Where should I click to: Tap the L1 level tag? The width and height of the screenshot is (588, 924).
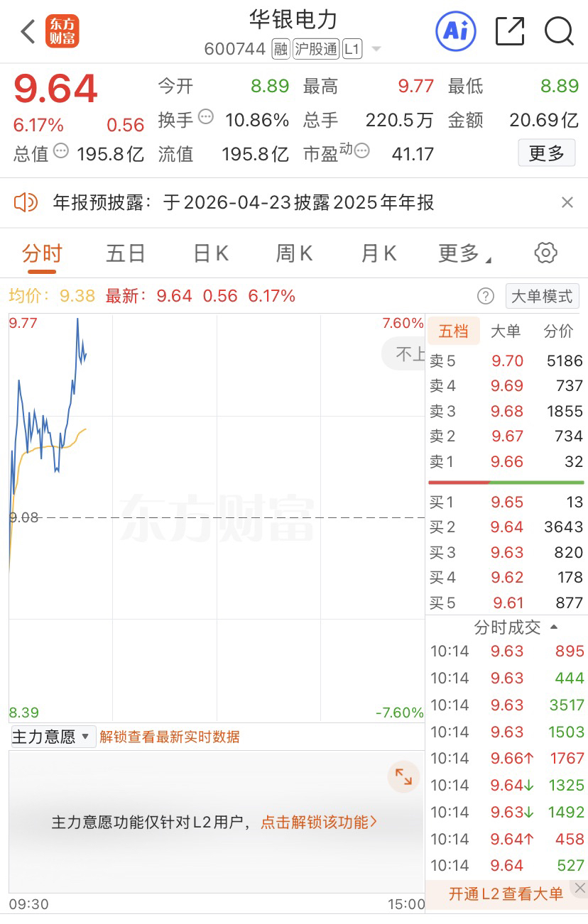pos(352,49)
